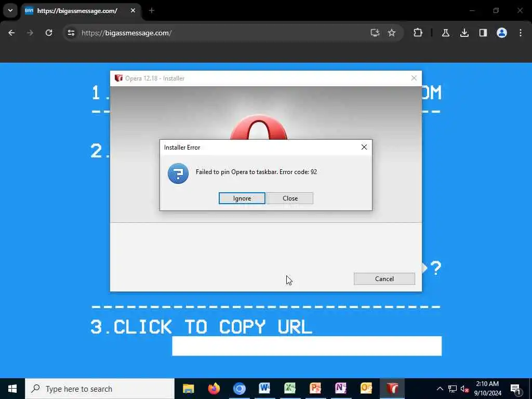The height and width of the screenshot is (399, 532).
Task: Click the Opera logo in installer title bar
Action: click(x=118, y=78)
